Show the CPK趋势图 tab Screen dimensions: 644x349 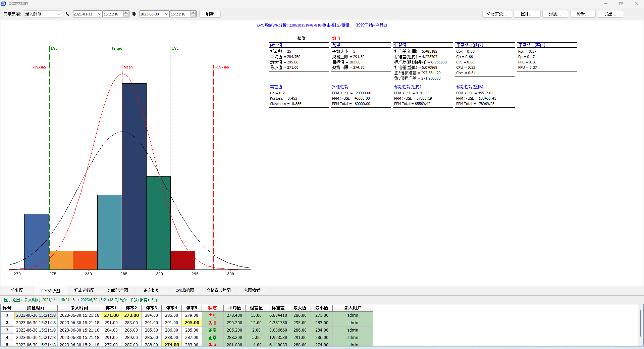185,290
